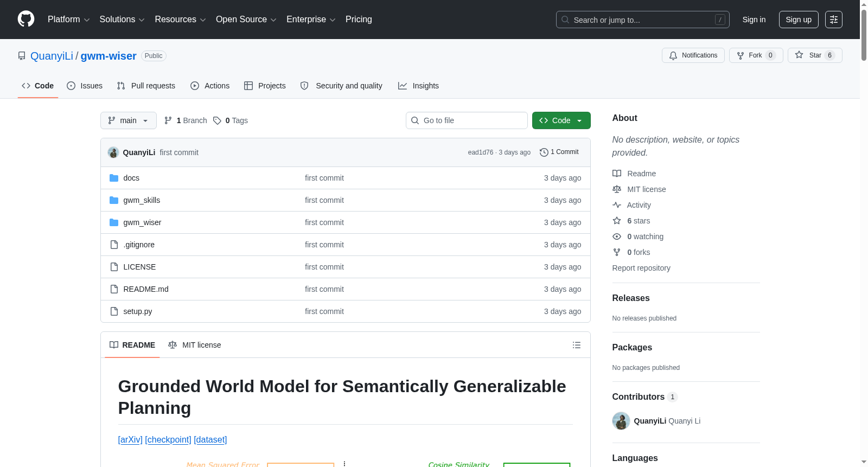Open the Code tab

click(38, 86)
